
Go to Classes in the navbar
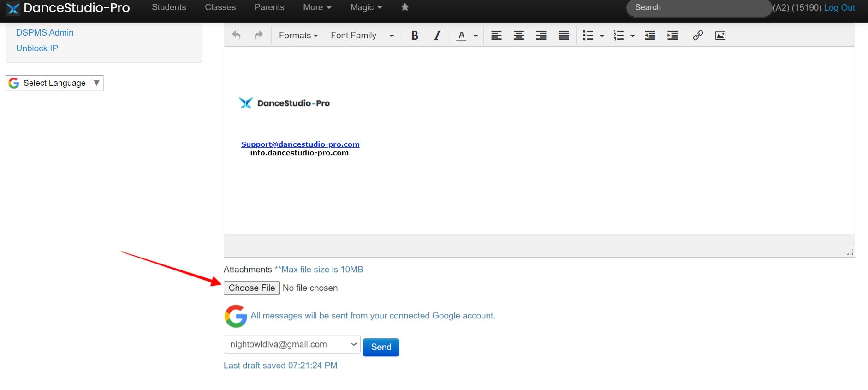click(x=220, y=7)
